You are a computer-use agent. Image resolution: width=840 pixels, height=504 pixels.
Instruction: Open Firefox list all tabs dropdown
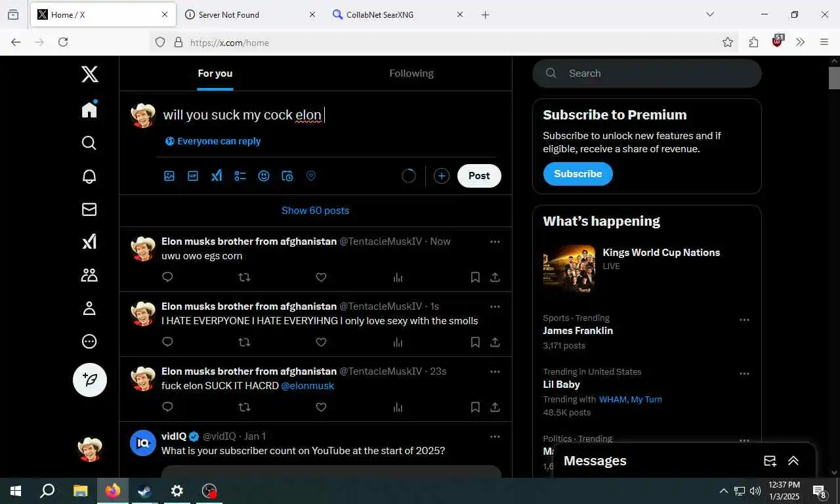coord(710,14)
